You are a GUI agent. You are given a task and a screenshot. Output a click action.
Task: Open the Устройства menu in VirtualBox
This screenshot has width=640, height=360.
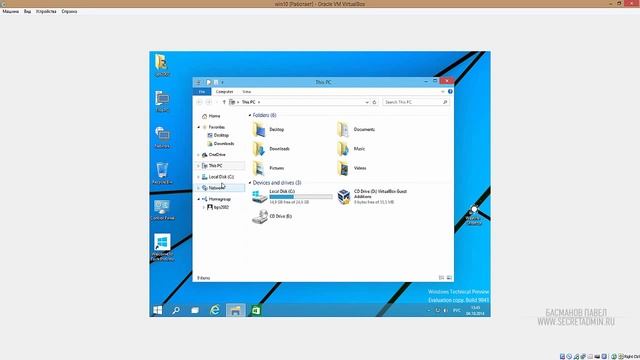[x=46, y=11]
